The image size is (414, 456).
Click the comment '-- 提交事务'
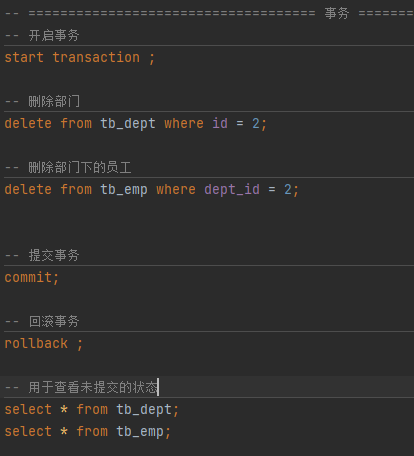tap(42, 255)
